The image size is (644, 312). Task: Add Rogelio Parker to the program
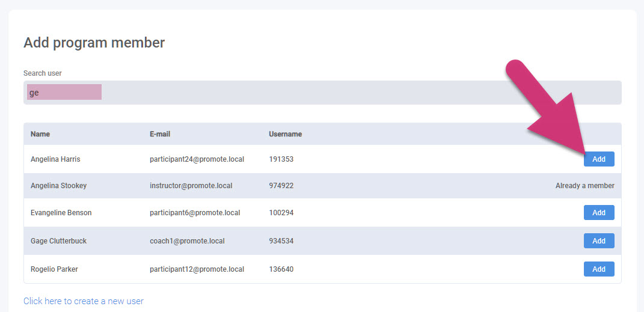[x=598, y=269]
